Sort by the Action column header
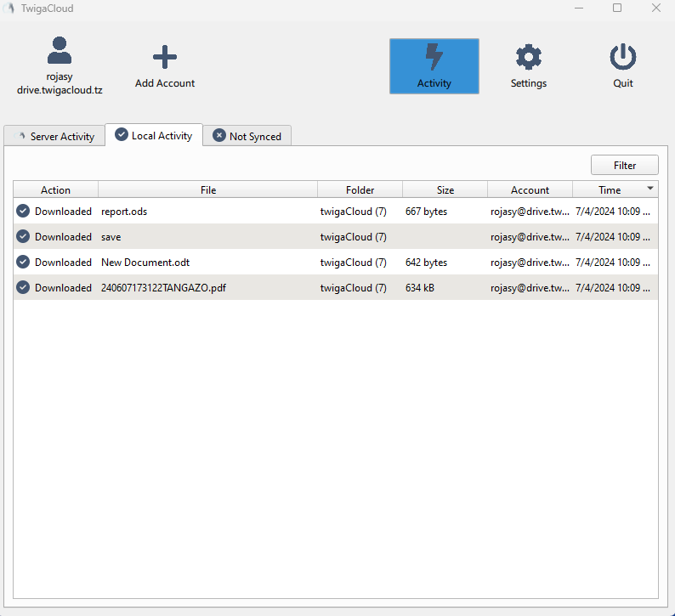 coord(55,189)
